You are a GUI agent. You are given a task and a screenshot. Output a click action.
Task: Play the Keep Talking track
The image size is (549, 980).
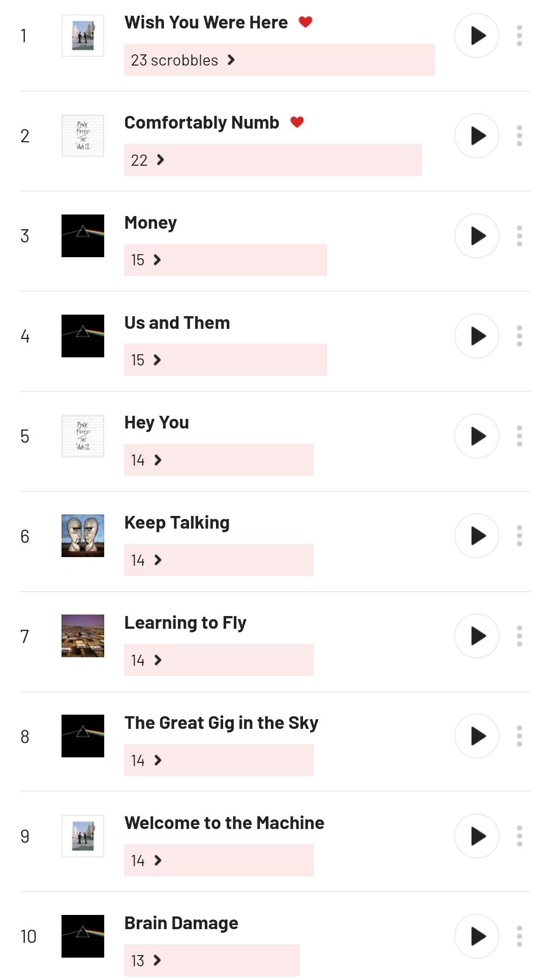pos(476,536)
